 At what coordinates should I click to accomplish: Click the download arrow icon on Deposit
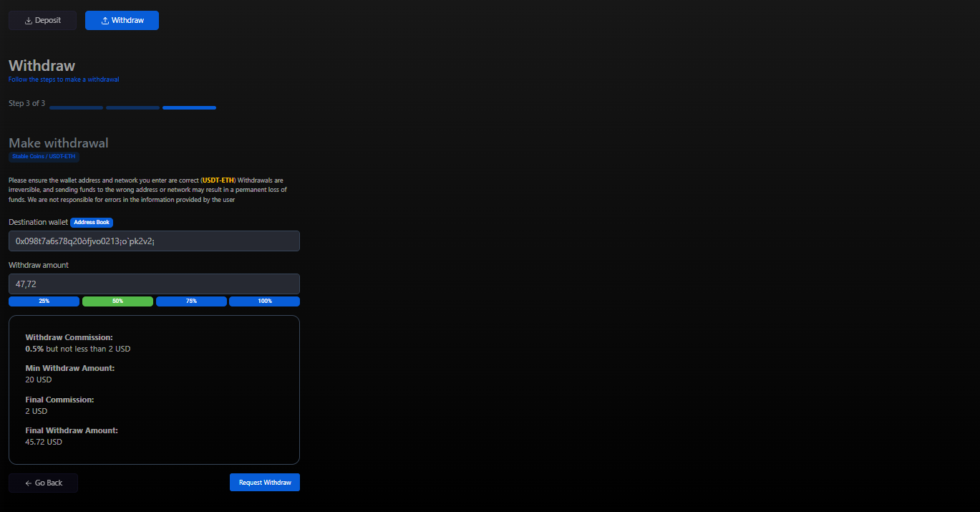pyautogui.click(x=29, y=21)
